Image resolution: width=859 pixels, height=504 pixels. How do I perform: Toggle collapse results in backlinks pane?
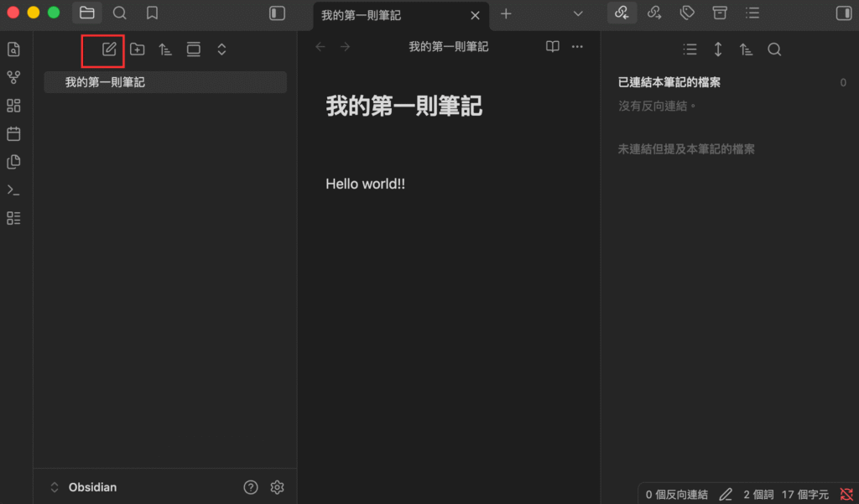coord(690,49)
